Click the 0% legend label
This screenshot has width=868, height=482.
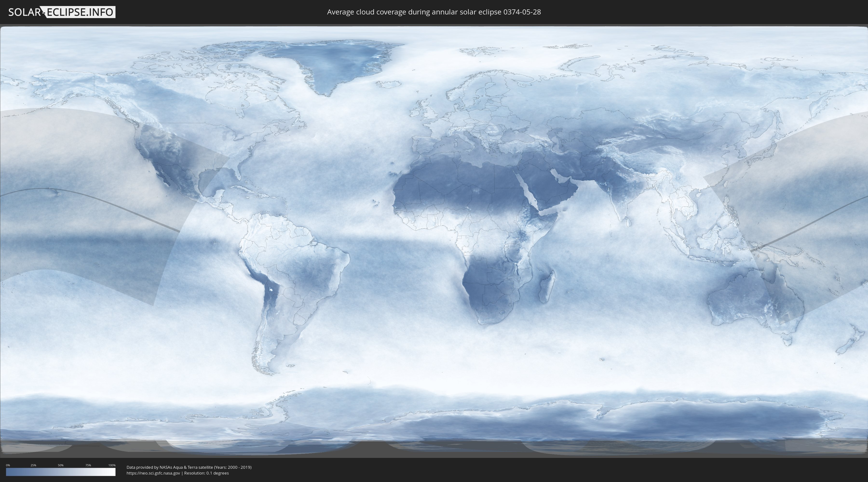(x=8, y=465)
